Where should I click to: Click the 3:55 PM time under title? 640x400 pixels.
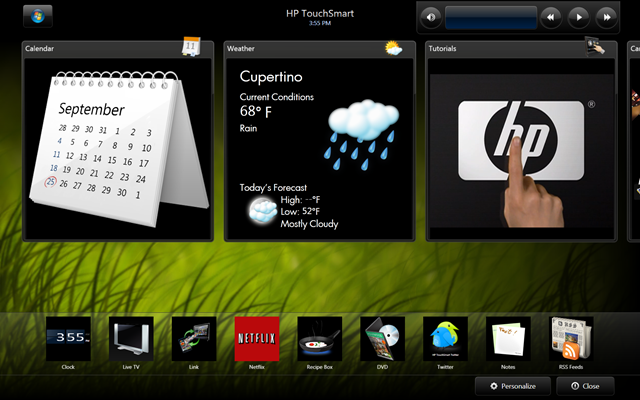pyautogui.click(x=320, y=23)
